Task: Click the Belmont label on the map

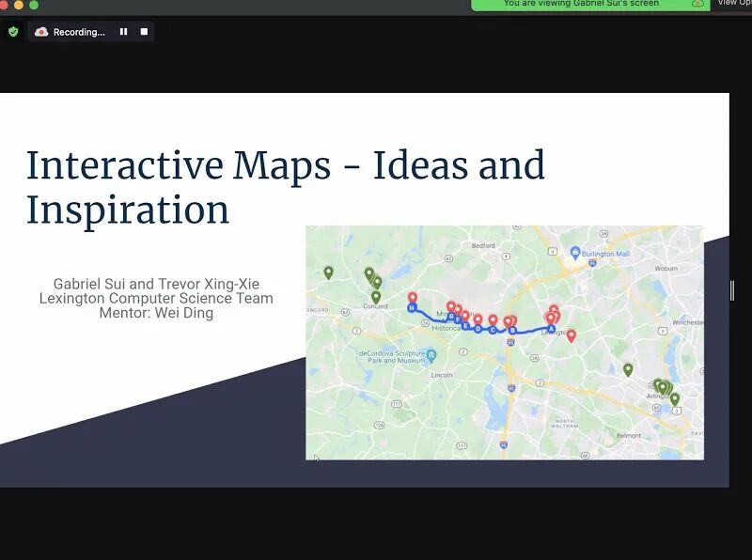Action: (628, 435)
